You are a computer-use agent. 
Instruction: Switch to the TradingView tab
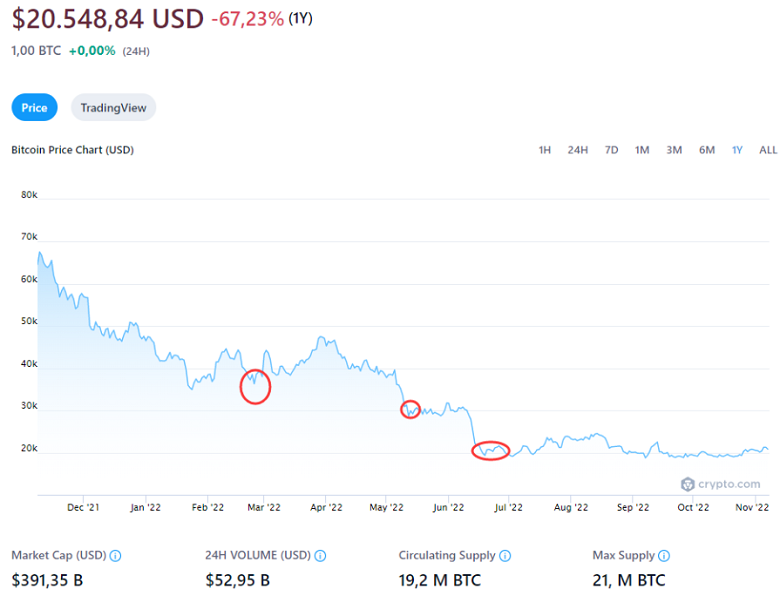pos(113,107)
